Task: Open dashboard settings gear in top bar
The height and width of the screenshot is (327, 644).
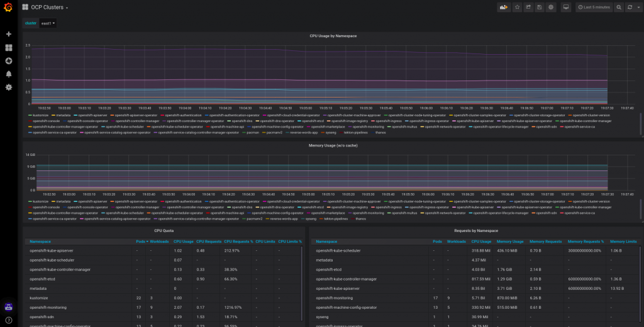Action: [x=551, y=8]
